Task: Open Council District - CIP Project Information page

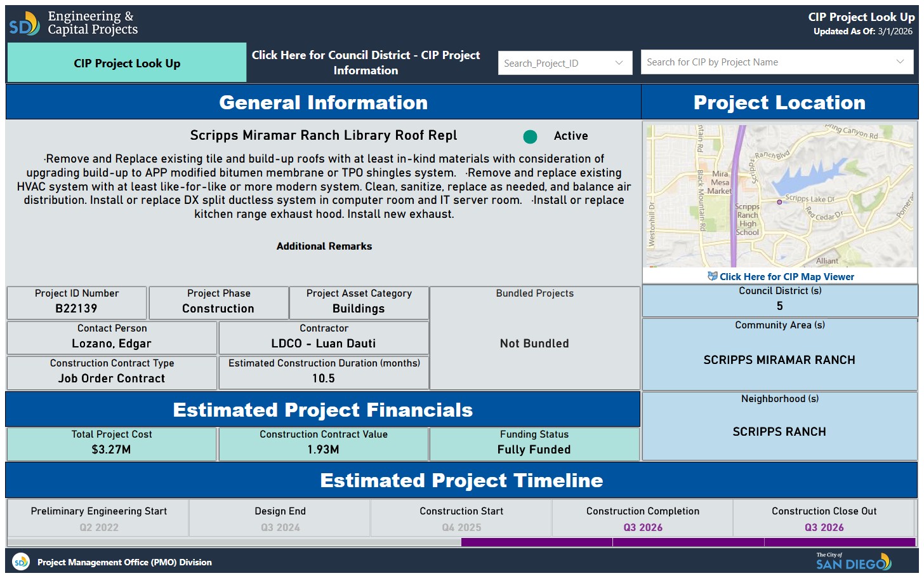Action: [x=366, y=63]
